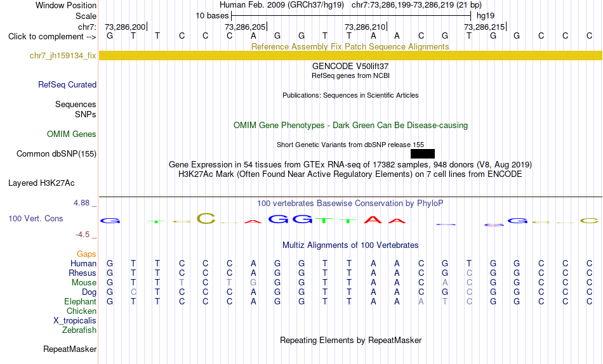Screen dimensions: 603x364
Task: Click the GTEx Gene Expression track title
Action: point(350,164)
